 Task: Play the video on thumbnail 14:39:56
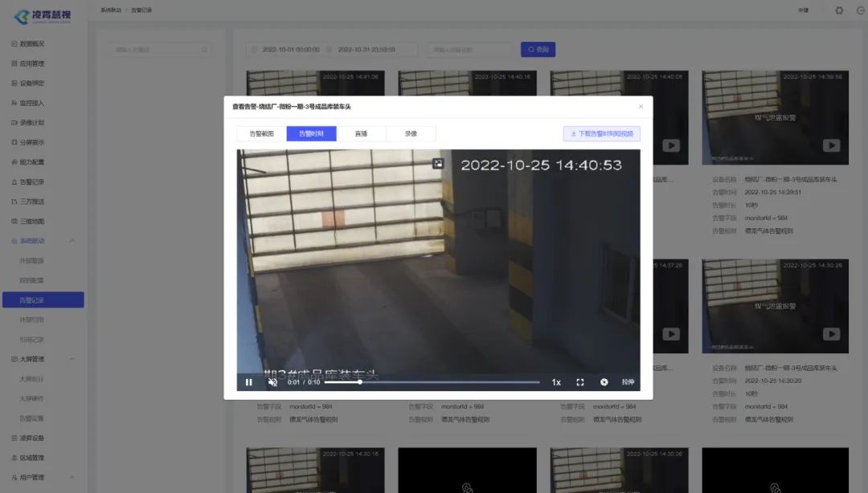(x=831, y=145)
